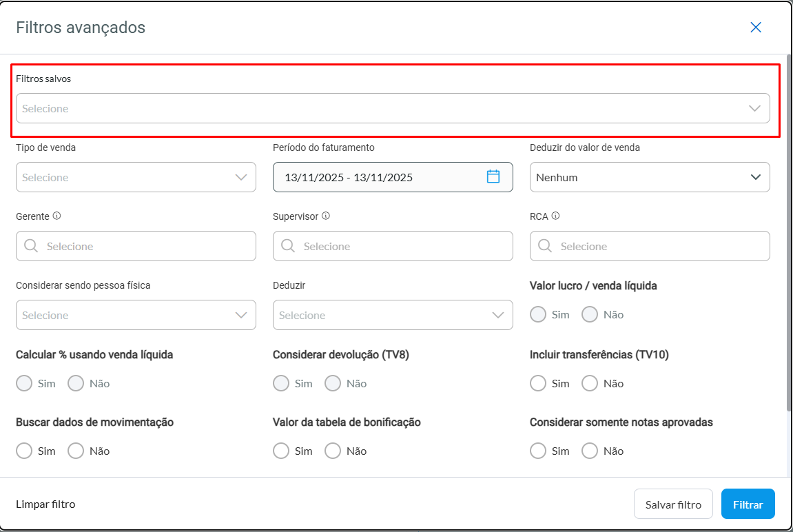
Task: Expand the Tipo de venda dropdown
Action: point(136,177)
